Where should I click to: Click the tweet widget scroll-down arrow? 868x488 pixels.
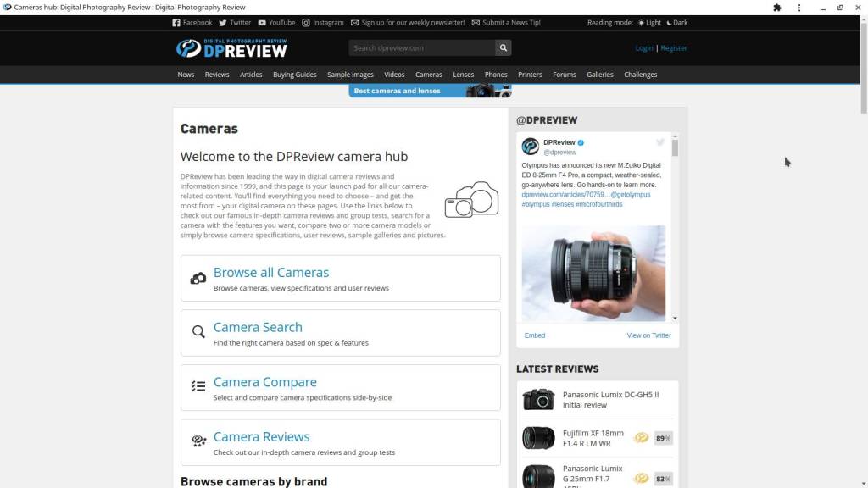click(x=675, y=319)
